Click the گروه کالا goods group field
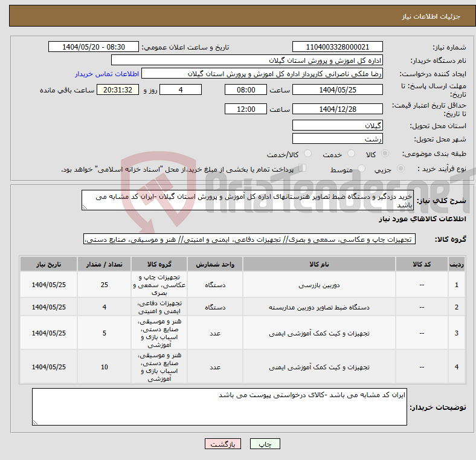The width and height of the screenshot is (476, 460). [249, 239]
